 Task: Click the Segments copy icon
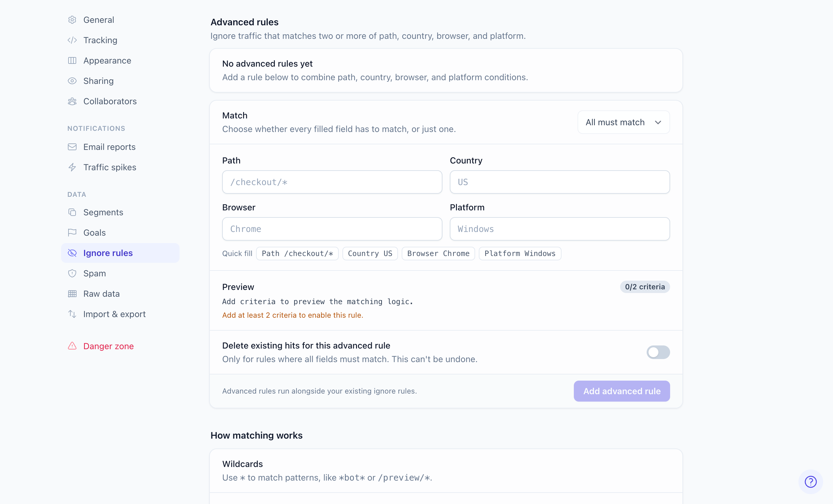tap(72, 212)
